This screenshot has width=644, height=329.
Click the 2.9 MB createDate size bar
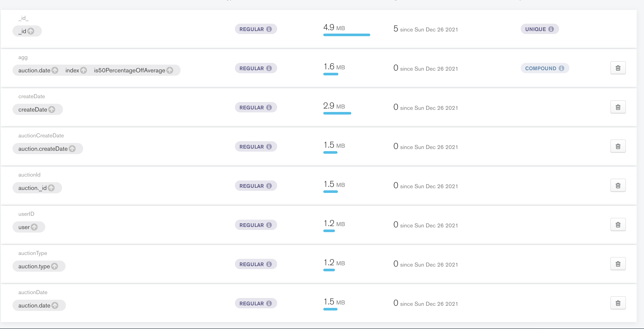(337, 113)
